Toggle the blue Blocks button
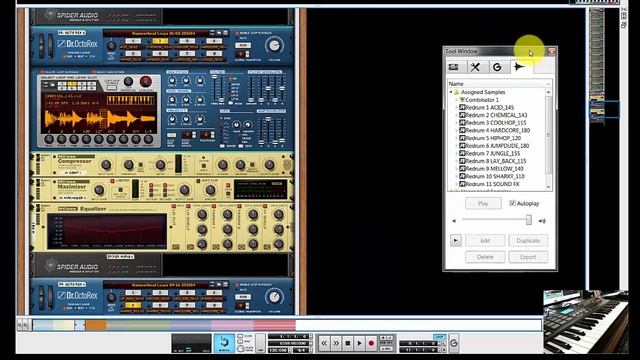This screenshot has width=640, height=360. point(224,343)
